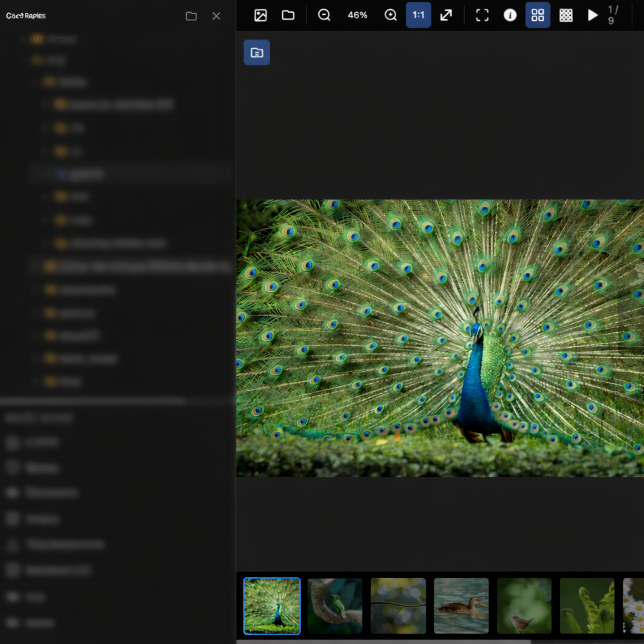Image resolution: width=644 pixels, height=644 pixels.
Task: Click the thumbnail strip horizontal scrollbar
Action: [x=384, y=641]
